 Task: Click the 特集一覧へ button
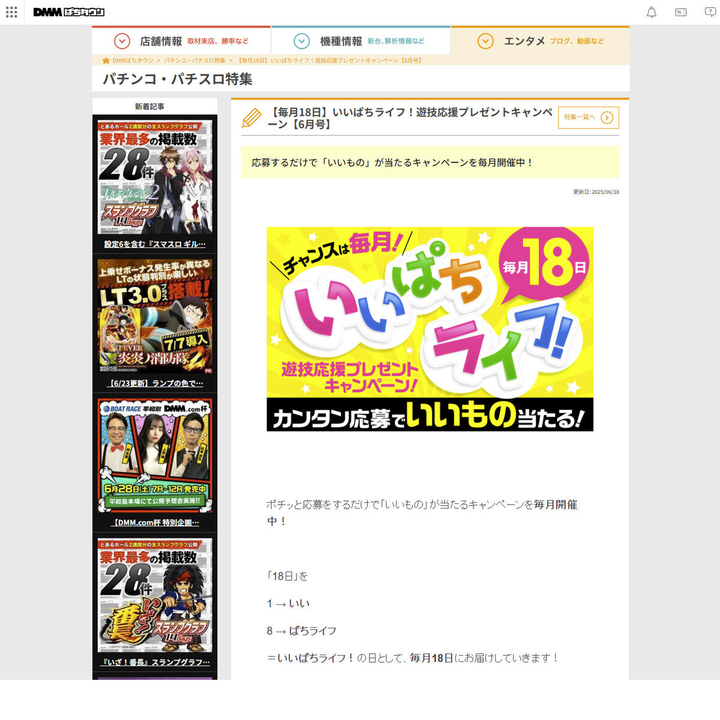pos(588,118)
